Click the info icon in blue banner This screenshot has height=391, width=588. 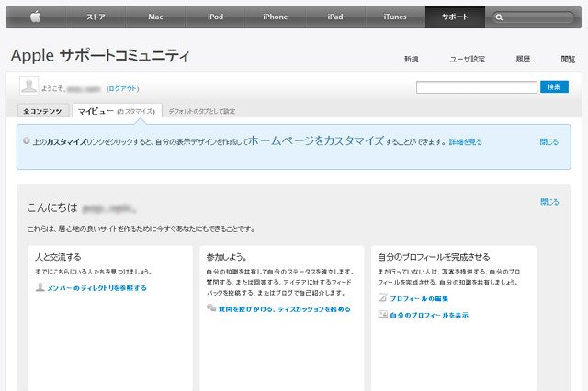pyautogui.click(x=27, y=140)
